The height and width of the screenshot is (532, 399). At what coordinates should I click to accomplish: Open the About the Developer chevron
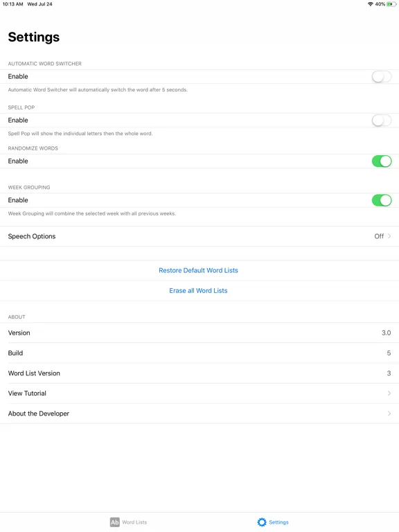tap(389, 414)
